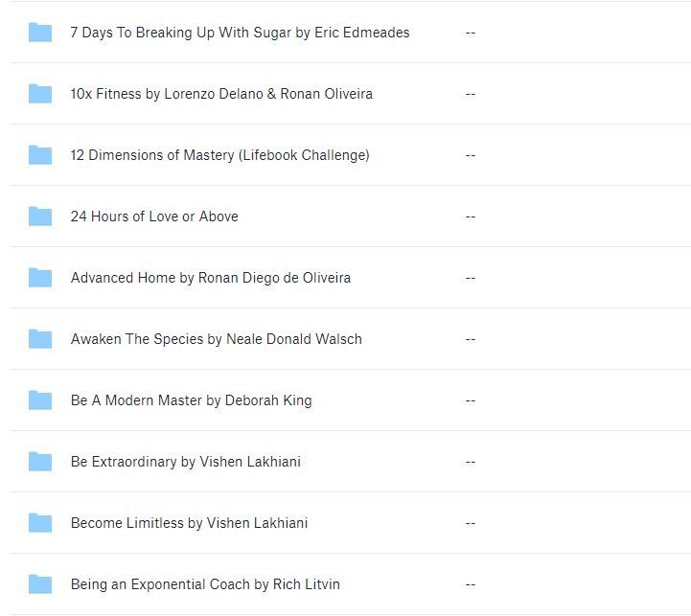
Task: Open Be A Modern Master by Deborah King name
Action: (x=191, y=400)
